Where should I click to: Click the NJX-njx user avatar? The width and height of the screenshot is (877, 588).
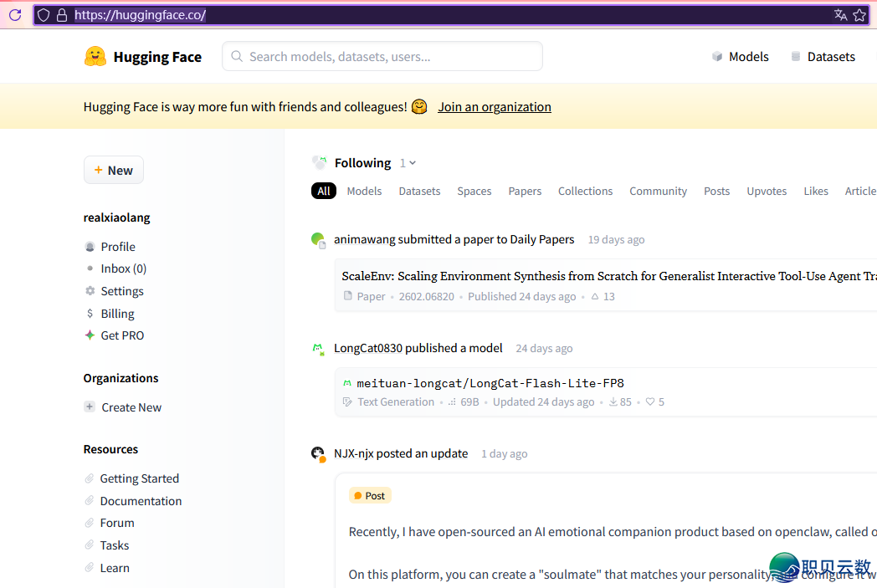coord(318,453)
